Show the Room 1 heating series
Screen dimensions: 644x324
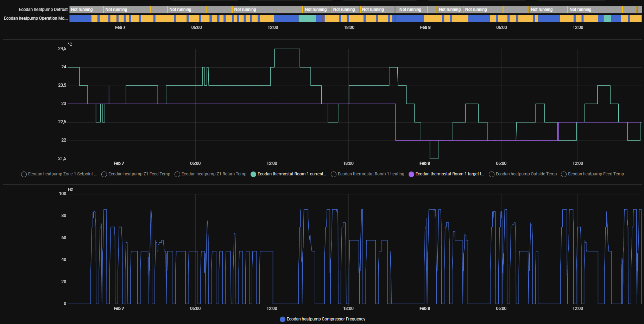coord(334,174)
